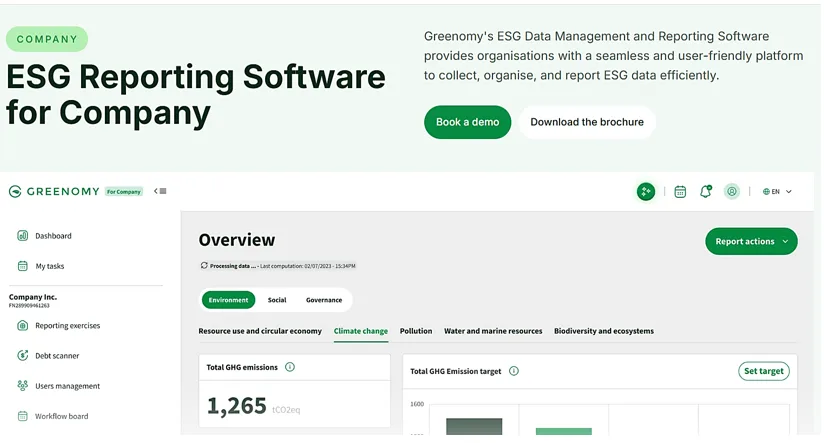This screenshot has width=824, height=443.
Task: Open Users management in the sidebar
Action: [x=67, y=386]
